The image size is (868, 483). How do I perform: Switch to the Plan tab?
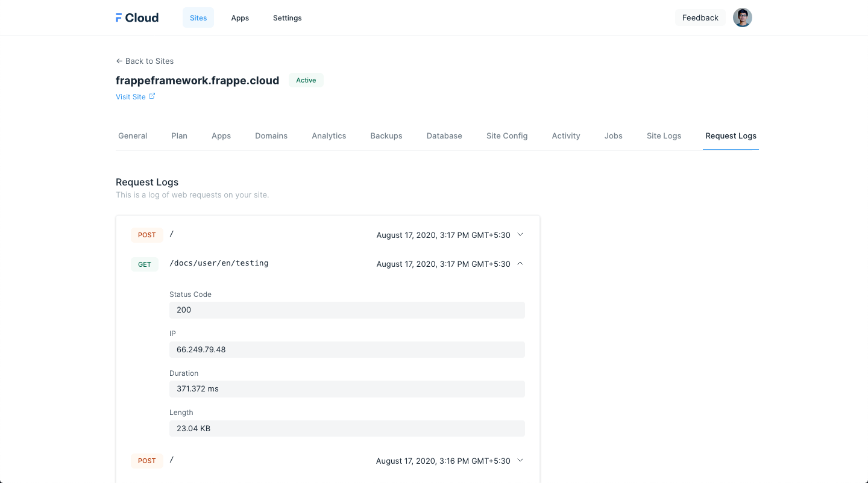click(179, 136)
